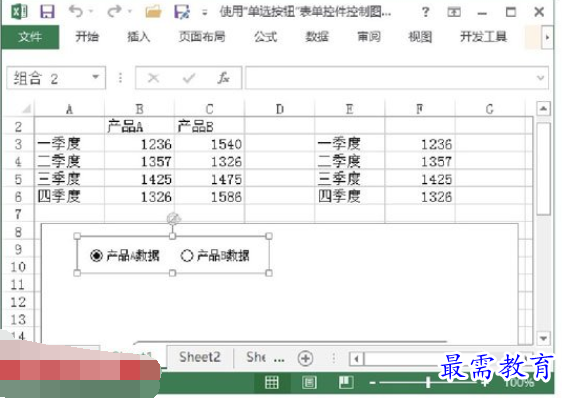
Task: Maximize the Excel window
Action: click(511, 12)
